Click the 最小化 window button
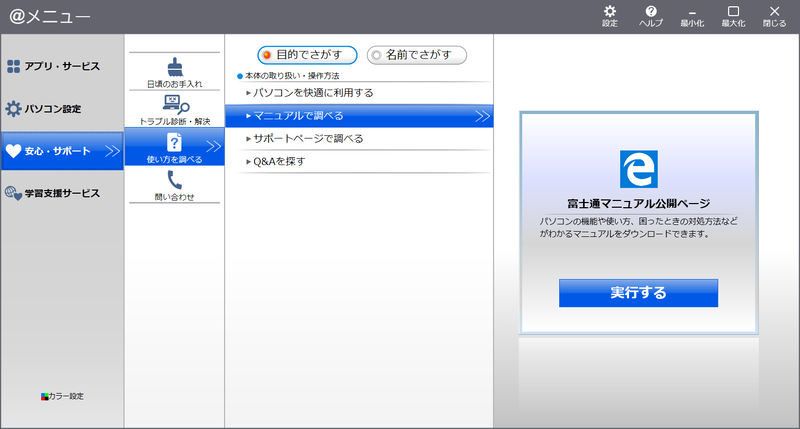The image size is (800, 429). [x=692, y=16]
